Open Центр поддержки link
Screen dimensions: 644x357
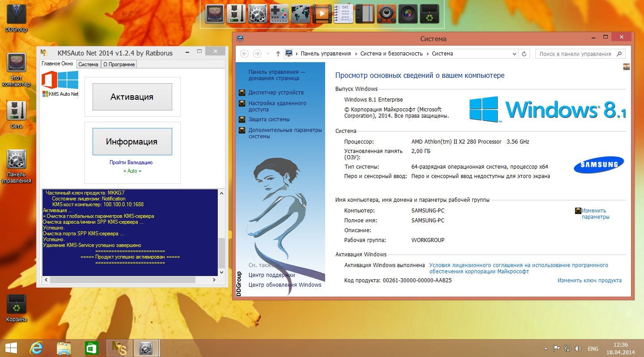271,275
